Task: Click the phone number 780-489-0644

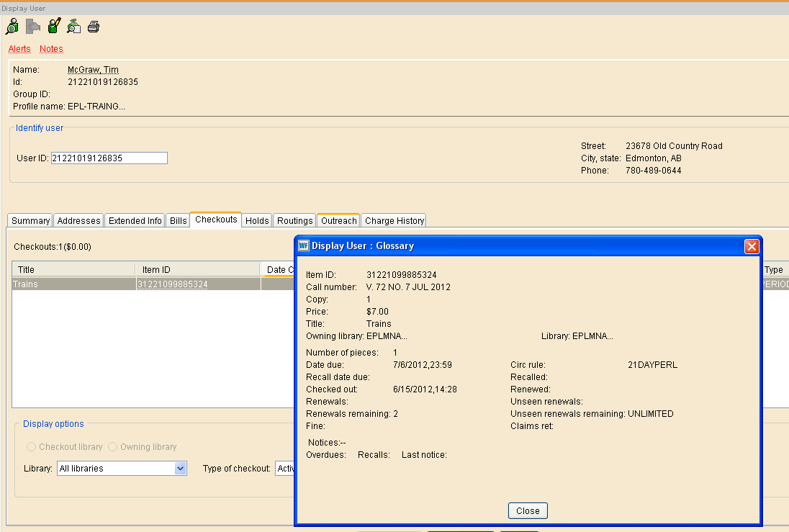Action: click(653, 171)
